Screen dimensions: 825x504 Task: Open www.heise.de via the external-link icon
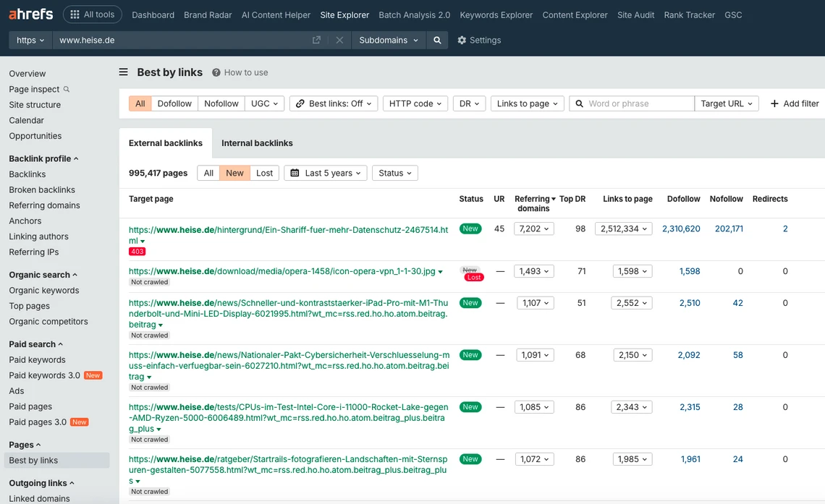tap(316, 40)
